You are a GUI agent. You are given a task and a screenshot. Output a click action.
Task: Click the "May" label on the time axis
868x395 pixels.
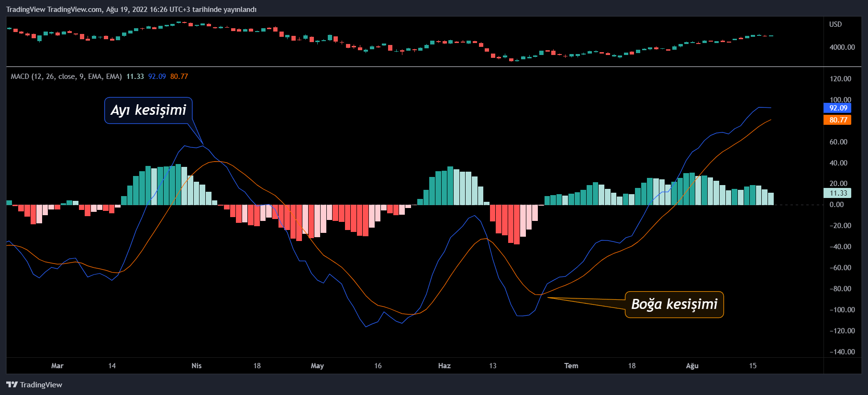coord(317,366)
